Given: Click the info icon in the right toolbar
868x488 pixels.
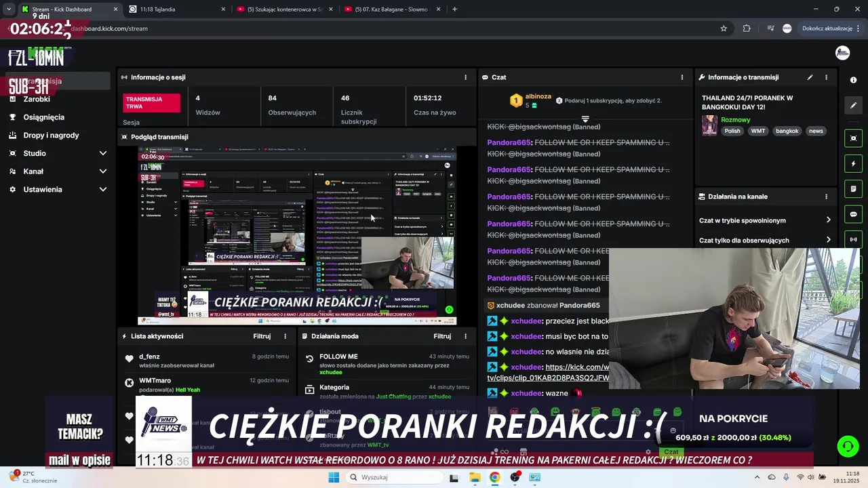Looking at the screenshot, I should (853, 80).
